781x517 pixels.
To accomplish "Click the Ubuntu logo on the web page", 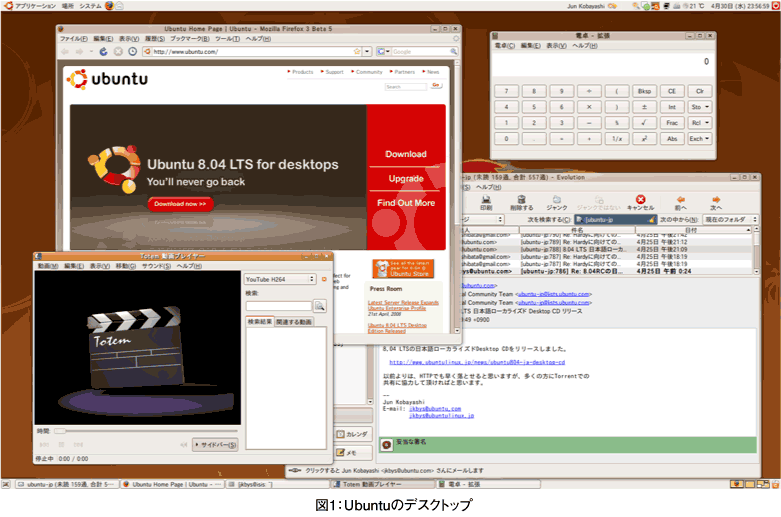I will [108, 79].
